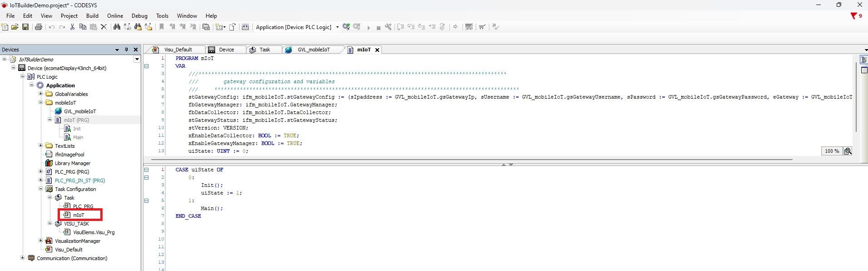Switch to the Task editor tab
This screenshot has height=271, width=868.
[263, 50]
